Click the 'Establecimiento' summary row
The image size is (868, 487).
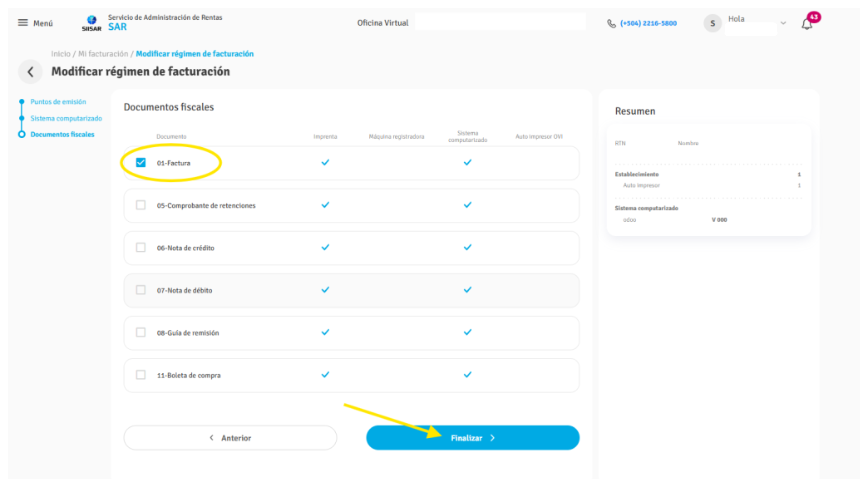coord(708,174)
